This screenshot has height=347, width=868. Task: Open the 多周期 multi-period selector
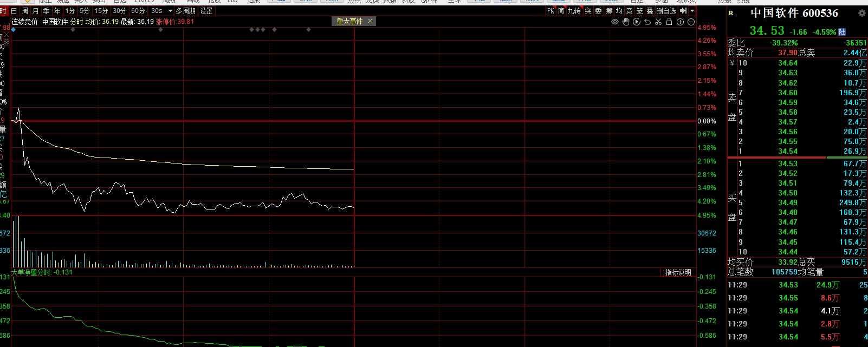185,11
